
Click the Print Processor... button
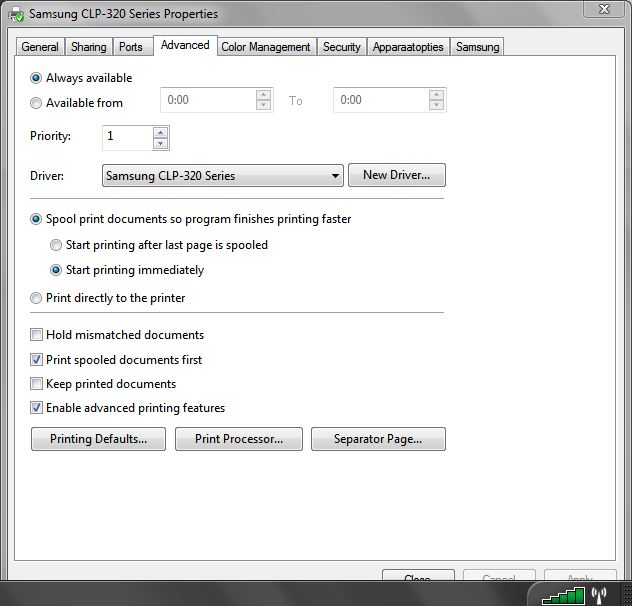[239, 439]
